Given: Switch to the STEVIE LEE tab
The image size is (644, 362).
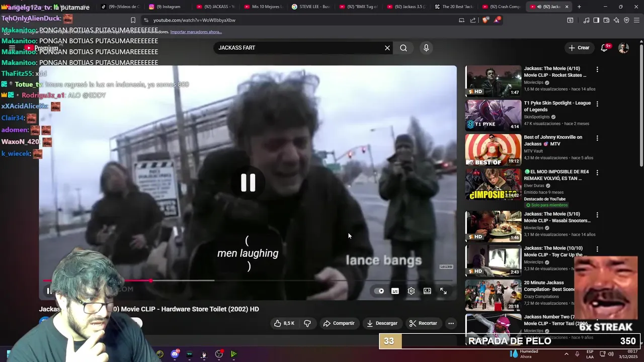Looking at the screenshot, I should pos(310,7).
